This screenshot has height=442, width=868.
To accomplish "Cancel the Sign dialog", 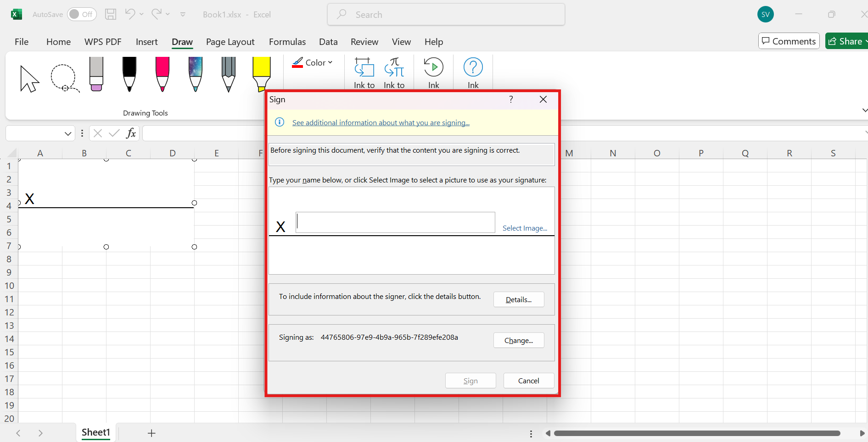I will [x=529, y=381].
